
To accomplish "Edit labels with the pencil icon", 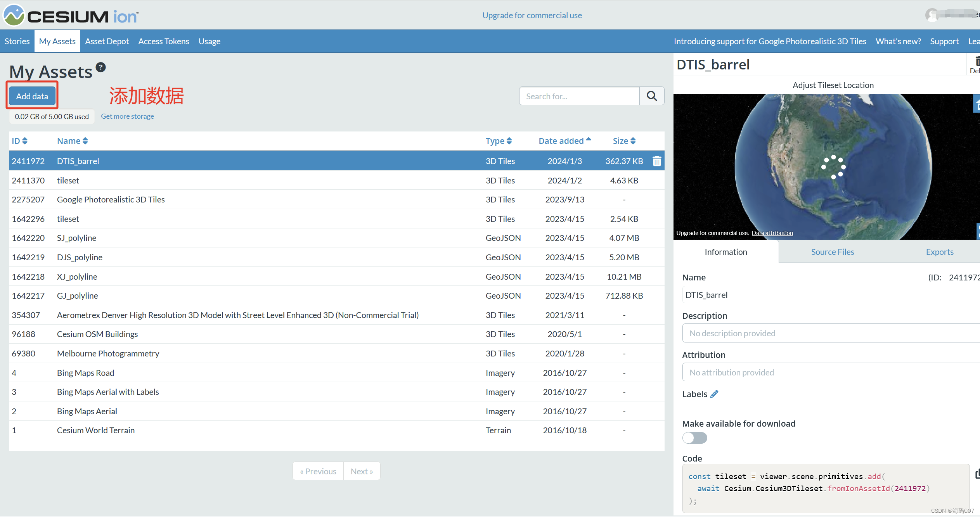I will pyautogui.click(x=714, y=394).
